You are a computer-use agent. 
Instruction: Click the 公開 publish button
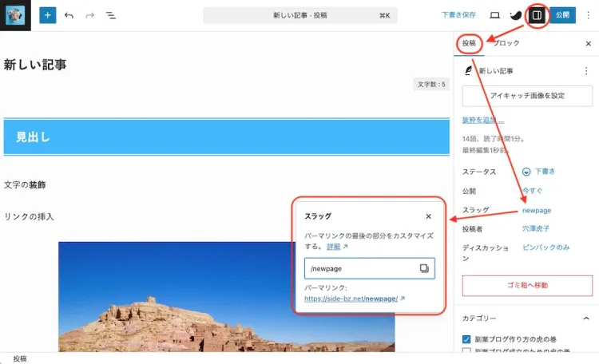[563, 15]
